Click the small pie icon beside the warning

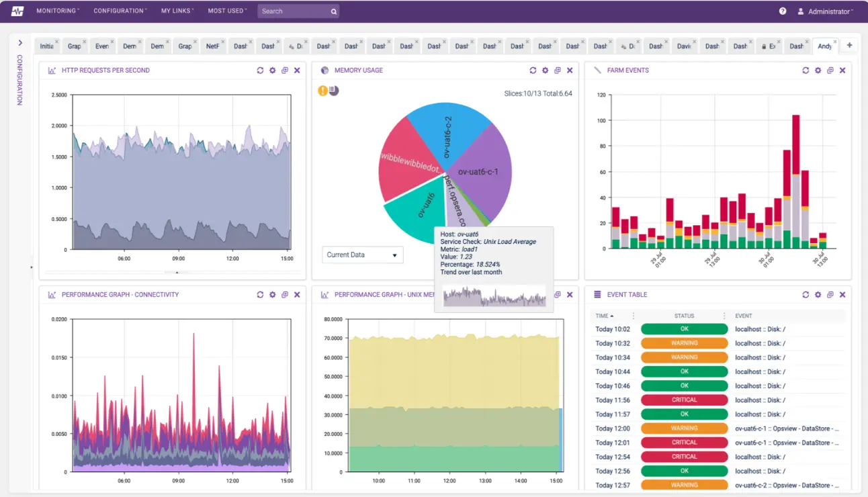[x=334, y=91]
